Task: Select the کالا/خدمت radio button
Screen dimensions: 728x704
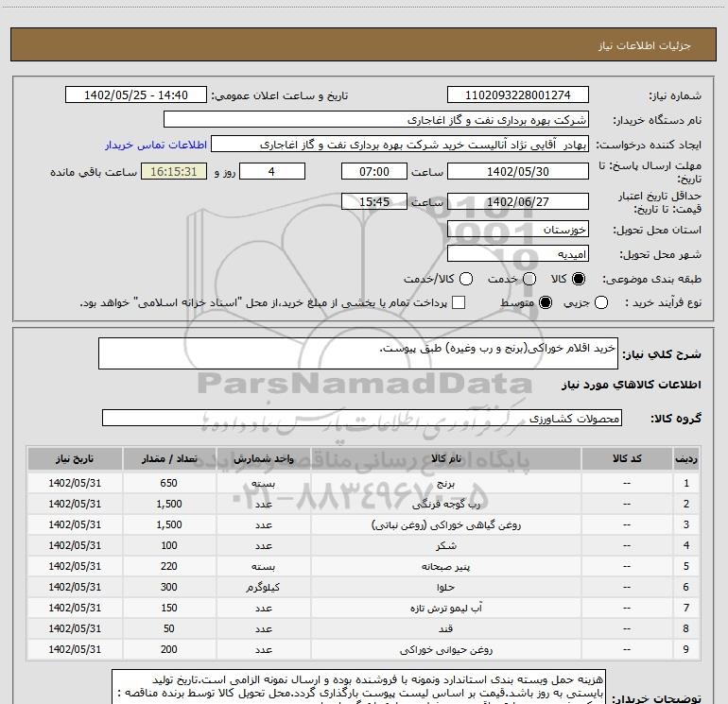Action: [466, 279]
